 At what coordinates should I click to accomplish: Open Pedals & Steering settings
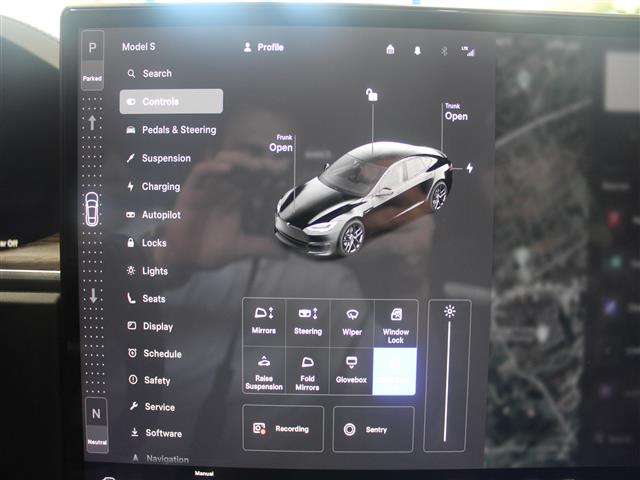pyautogui.click(x=171, y=130)
